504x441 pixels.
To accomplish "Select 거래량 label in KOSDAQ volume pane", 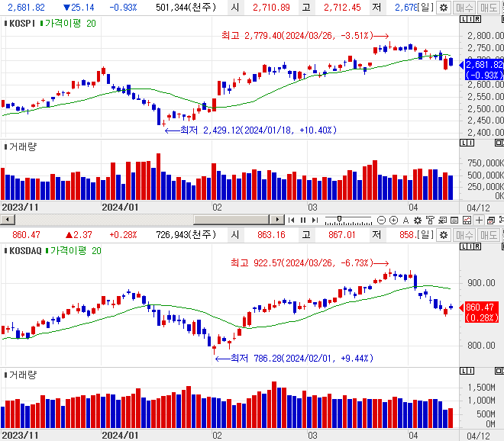I will pyautogui.click(x=21, y=375).
